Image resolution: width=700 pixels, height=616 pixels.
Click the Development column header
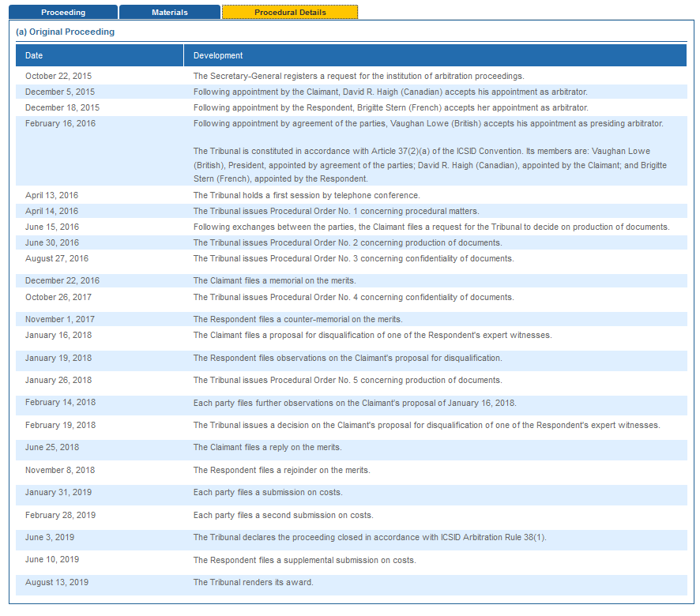tap(218, 55)
